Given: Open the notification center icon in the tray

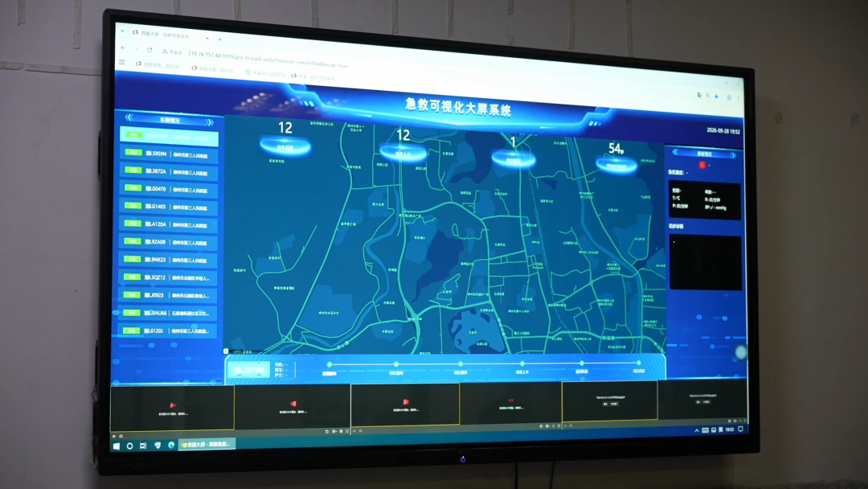Looking at the screenshot, I should [x=741, y=429].
